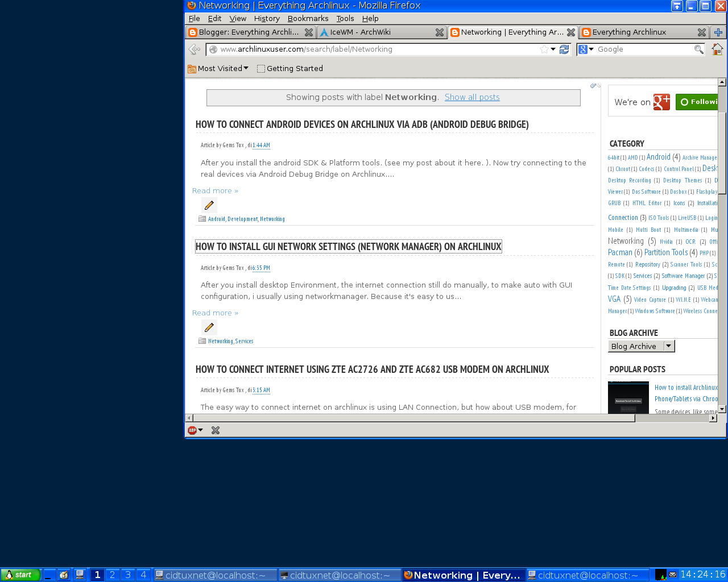The image size is (728, 582).
Task: Click the roll-up window button in title bar
Action: (677, 6)
